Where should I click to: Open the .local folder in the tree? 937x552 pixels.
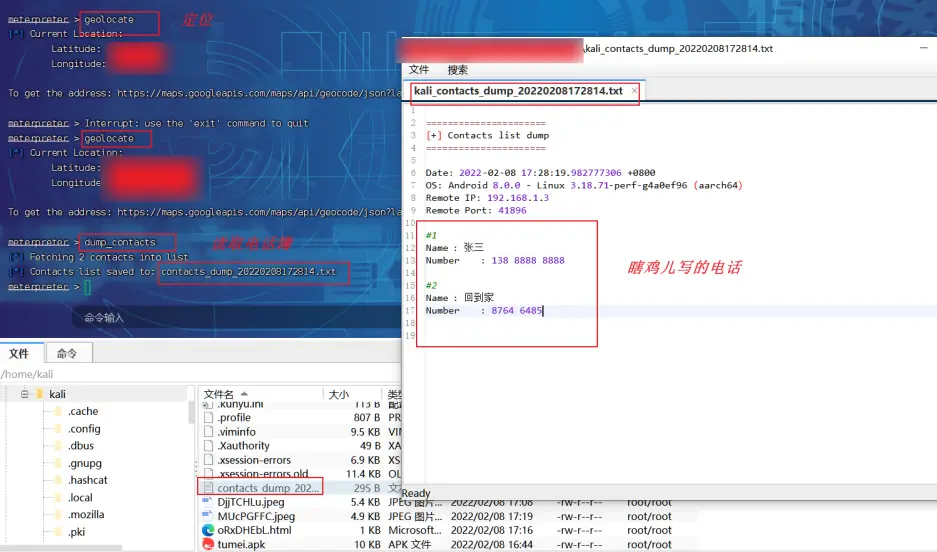click(80, 497)
